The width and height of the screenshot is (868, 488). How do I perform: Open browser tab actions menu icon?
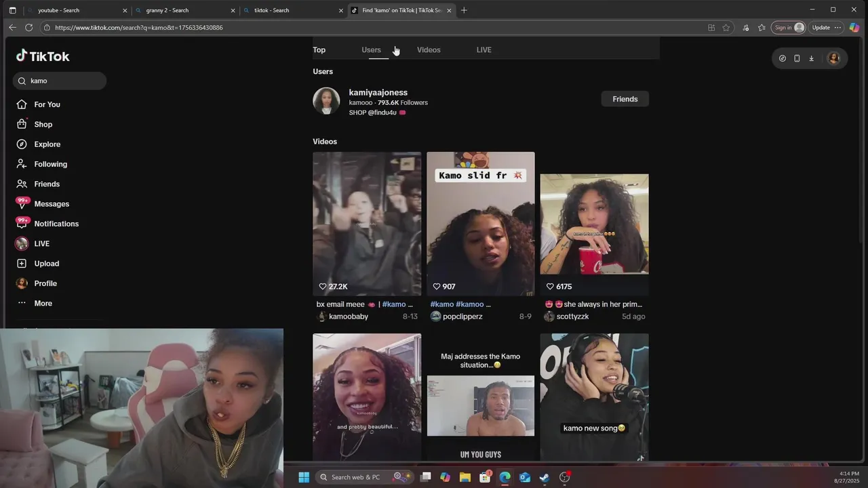[12, 10]
